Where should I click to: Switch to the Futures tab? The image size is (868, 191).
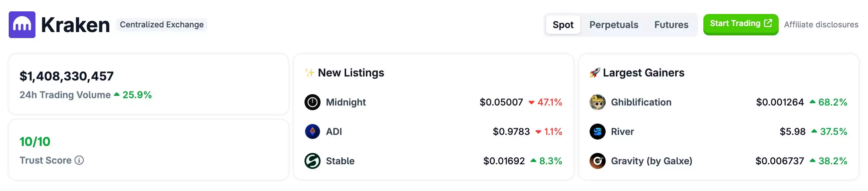click(671, 25)
